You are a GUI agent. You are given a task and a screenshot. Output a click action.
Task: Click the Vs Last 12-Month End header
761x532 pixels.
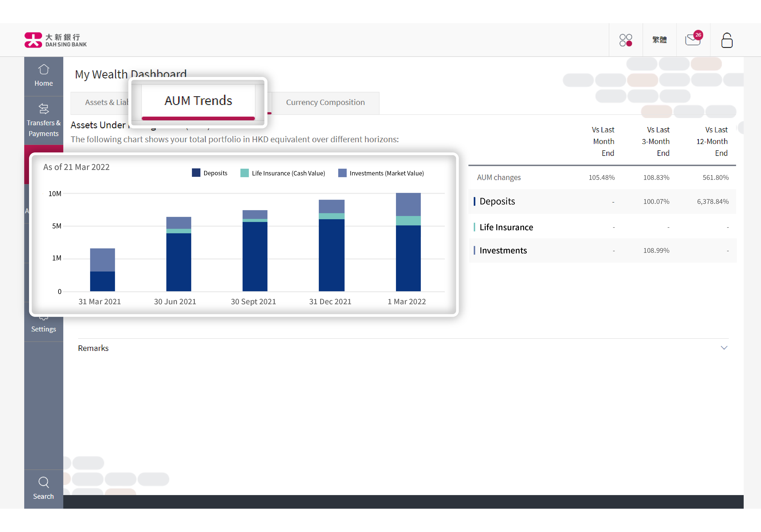712,141
